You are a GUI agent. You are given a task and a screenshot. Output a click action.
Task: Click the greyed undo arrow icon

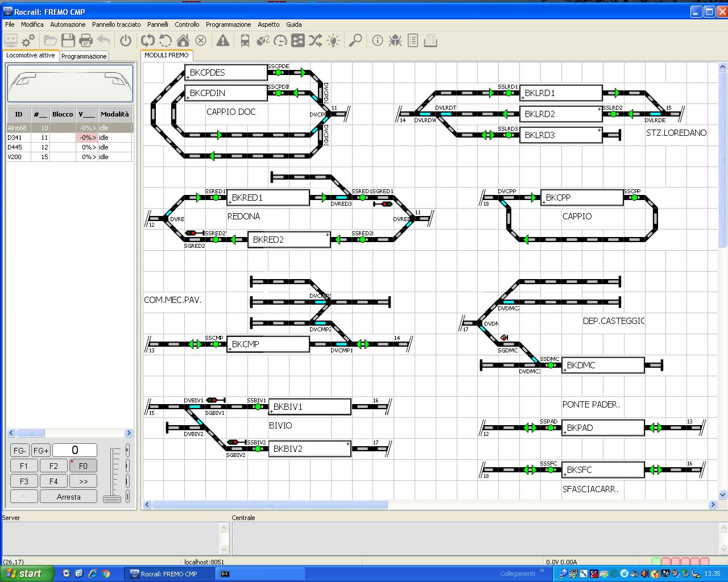[x=104, y=40]
